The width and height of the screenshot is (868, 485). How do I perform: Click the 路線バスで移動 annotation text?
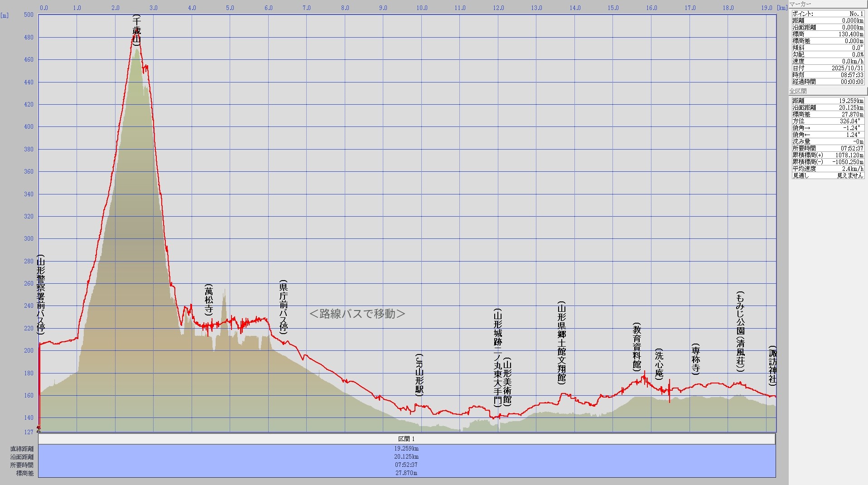[x=357, y=314]
